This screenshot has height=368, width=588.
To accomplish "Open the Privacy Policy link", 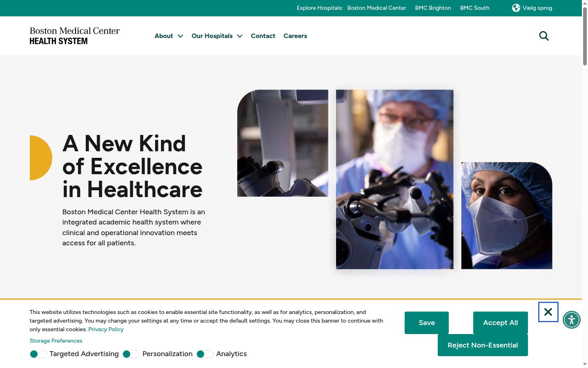I will coord(106,329).
